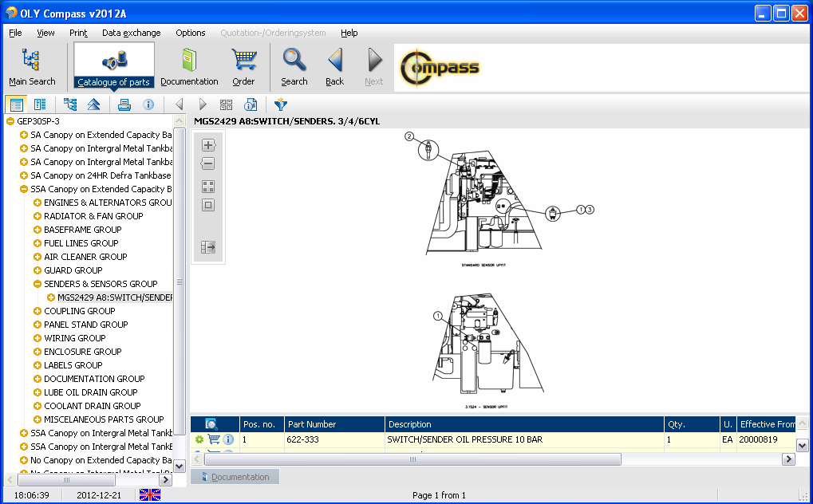Open the Order shopping cart
The width and height of the screenshot is (813, 504).
click(x=243, y=67)
